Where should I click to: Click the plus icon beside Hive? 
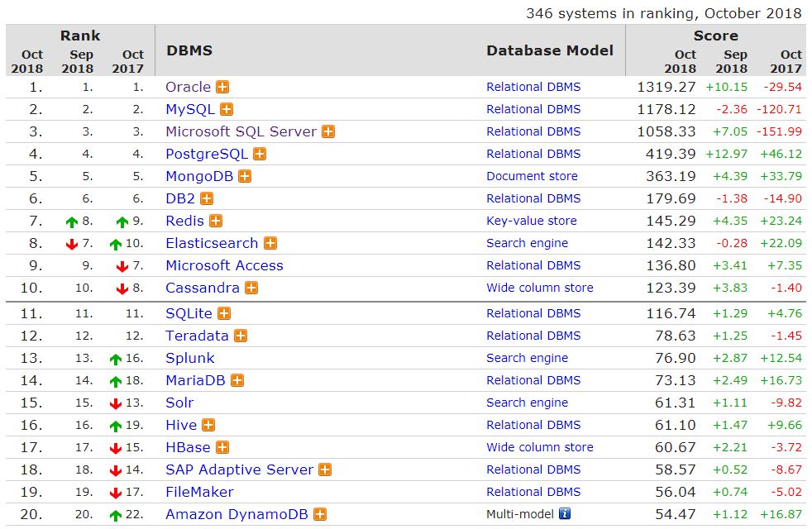208,425
